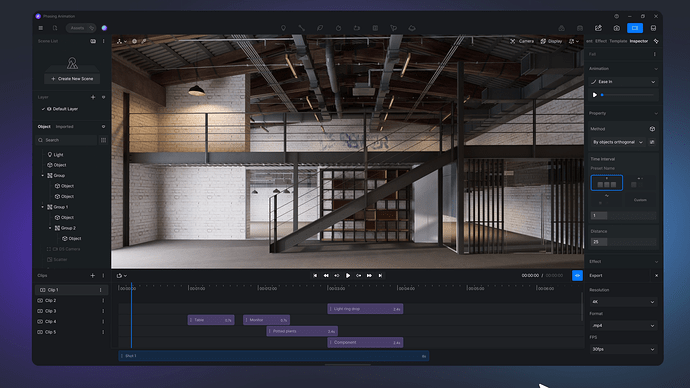The height and width of the screenshot is (388, 690).
Task: Close the Export panel
Action: pos(656,275)
